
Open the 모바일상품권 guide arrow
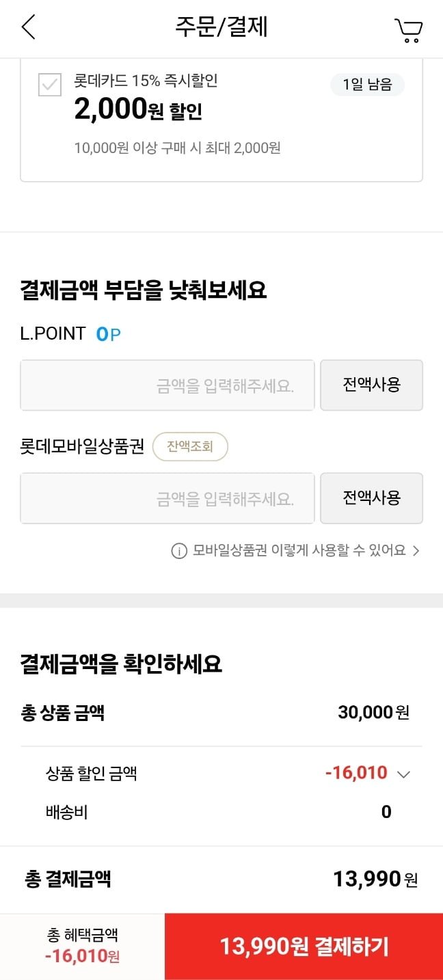point(416,551)
